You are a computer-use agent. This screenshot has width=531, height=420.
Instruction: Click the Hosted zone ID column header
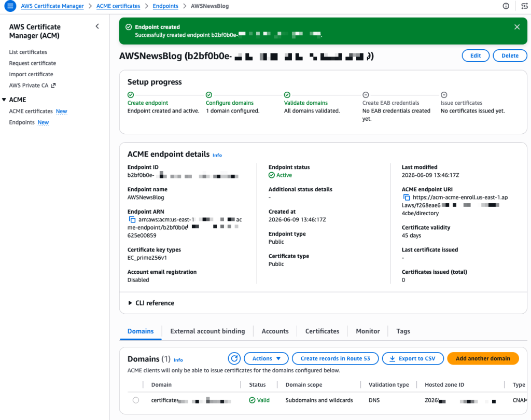click(444, 385)
